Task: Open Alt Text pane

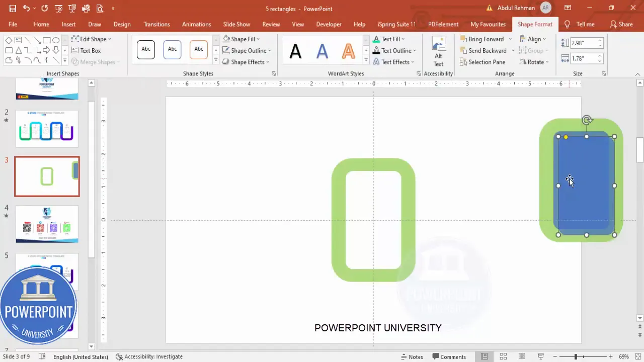Action: (x=438, y=51)
